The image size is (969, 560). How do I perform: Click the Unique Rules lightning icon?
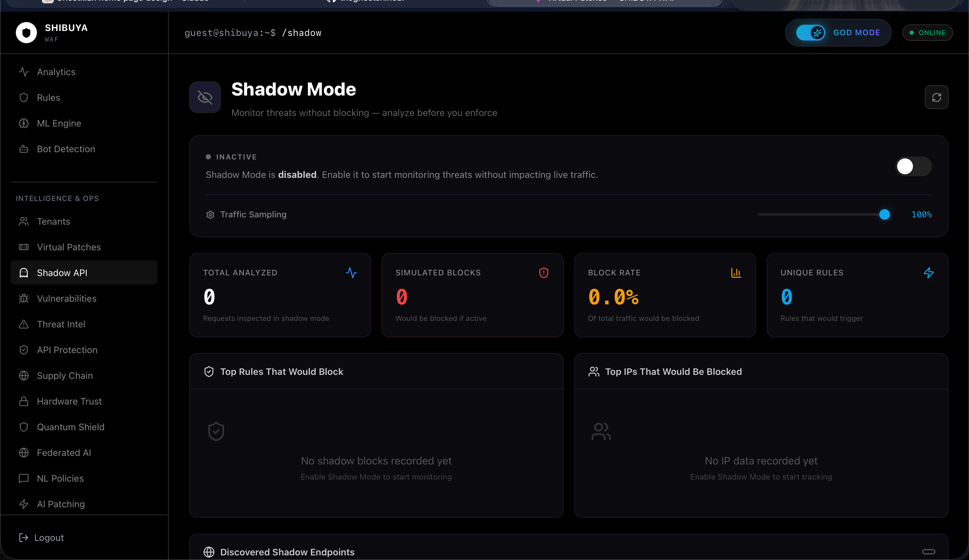pos(928,272)
